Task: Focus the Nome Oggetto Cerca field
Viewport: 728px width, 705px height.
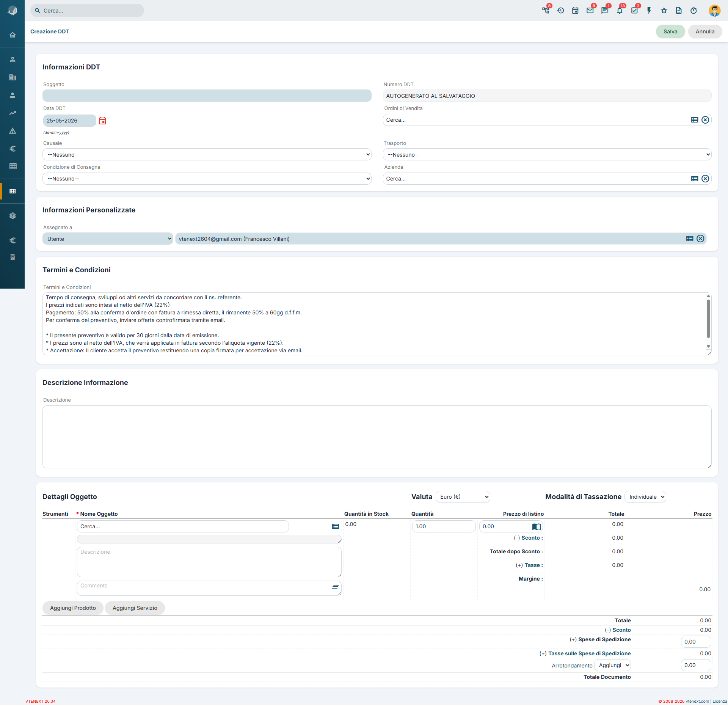Action: pos(183,526)
